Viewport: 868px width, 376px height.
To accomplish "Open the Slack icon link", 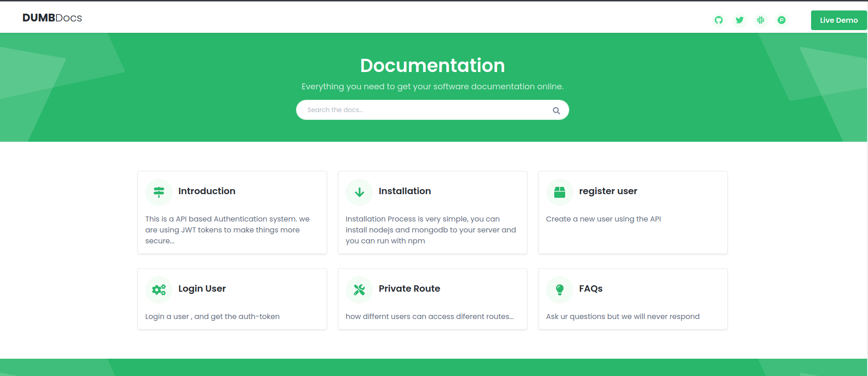I will [761, 20].
